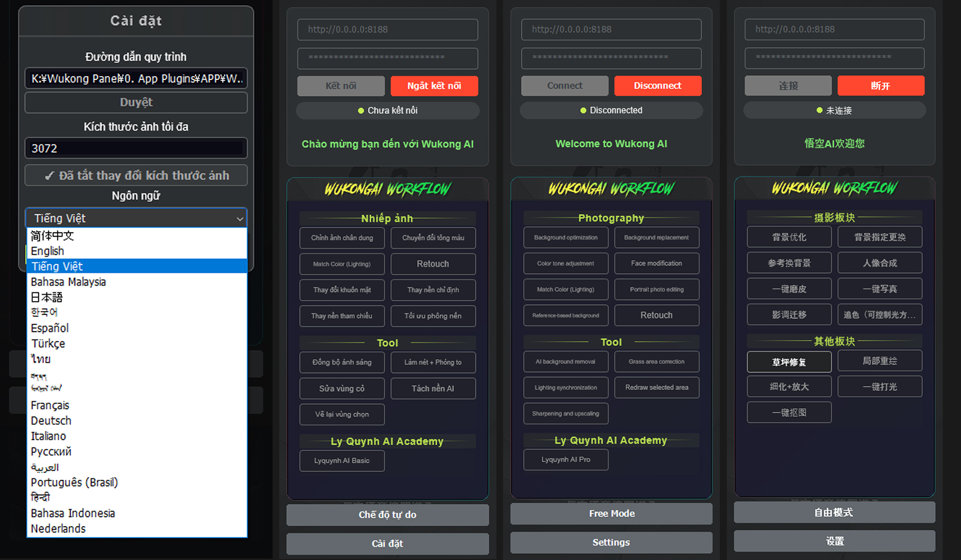
Task: Click 局部重绘 button
Action: [x=880, y=361]
